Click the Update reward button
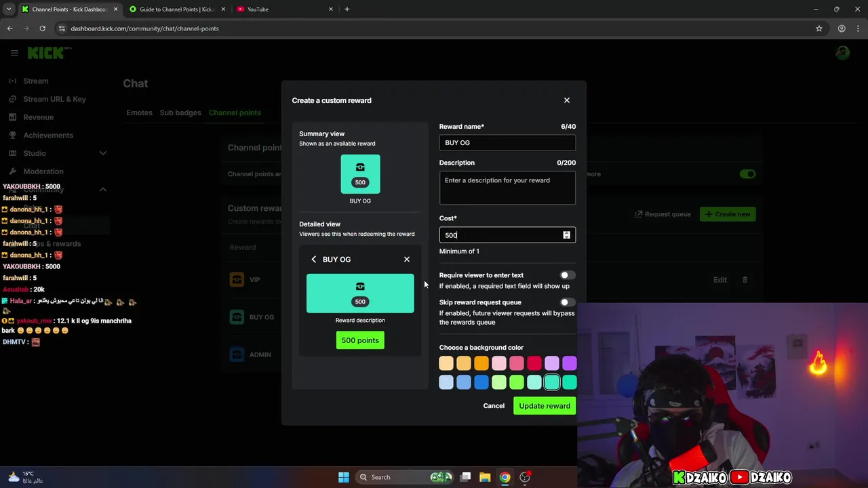 click(x=545, y=406)
